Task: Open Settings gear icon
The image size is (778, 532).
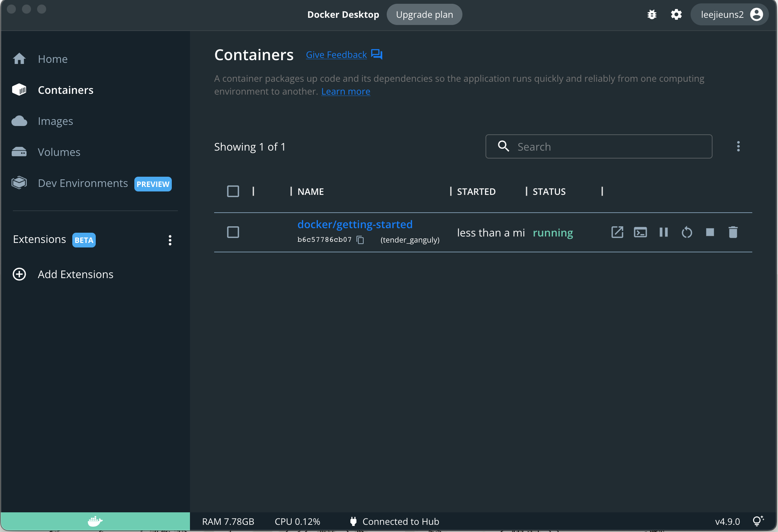Action: [x=676, y=15]
